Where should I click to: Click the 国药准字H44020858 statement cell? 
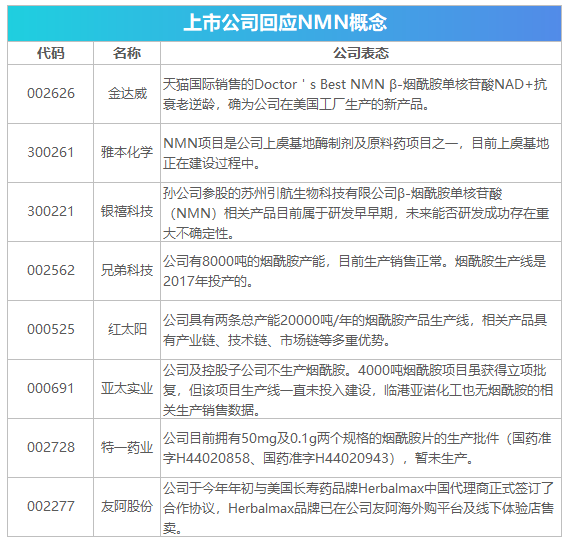(x=361, y=448)
